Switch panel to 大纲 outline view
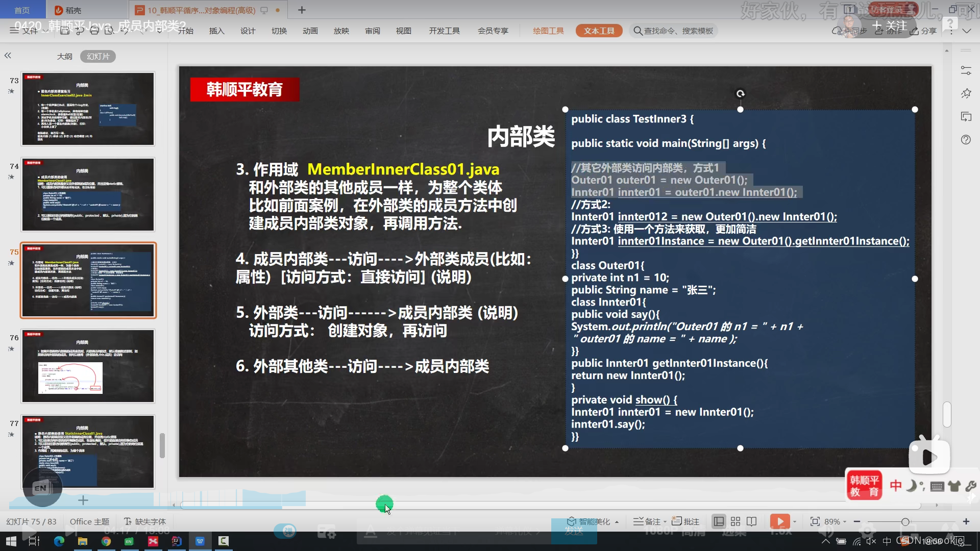 tap(64, 56)
